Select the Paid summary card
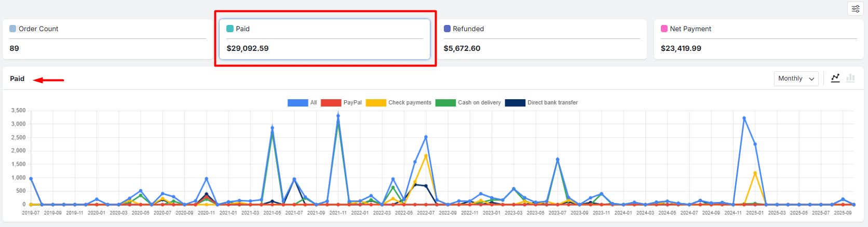 pyautogui.click(x=324, y=39)
